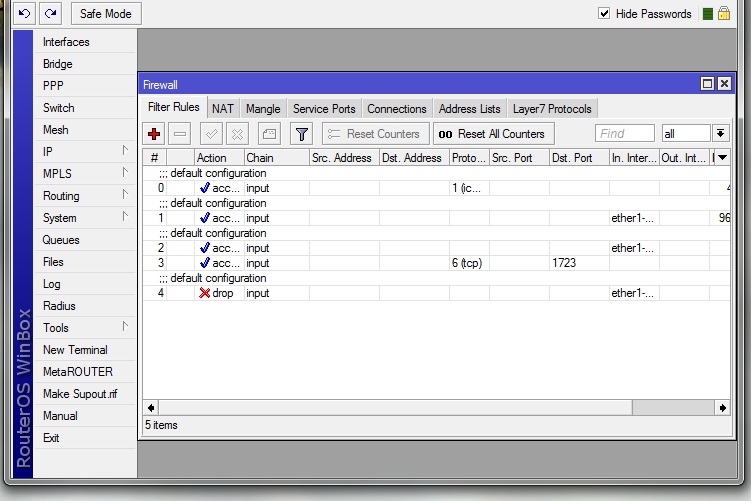This screenshot has width=756, height=504.
Task: Open the Layer7 Protocols tab
Action: pyautogui.click(x=552, y=109)
